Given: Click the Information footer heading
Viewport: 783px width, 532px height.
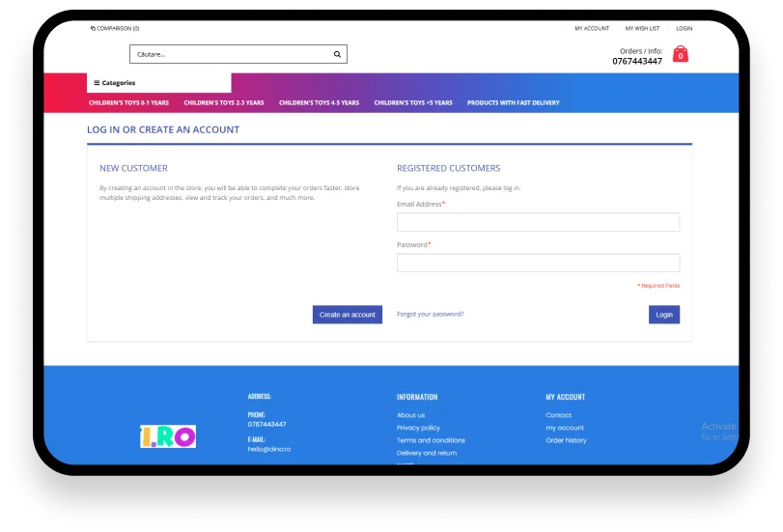Looking at the screenshot, I should [417, 397].
